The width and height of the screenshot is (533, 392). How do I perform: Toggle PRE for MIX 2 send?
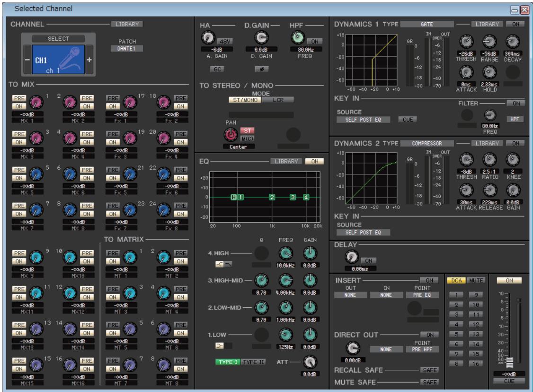click(87, 98)
